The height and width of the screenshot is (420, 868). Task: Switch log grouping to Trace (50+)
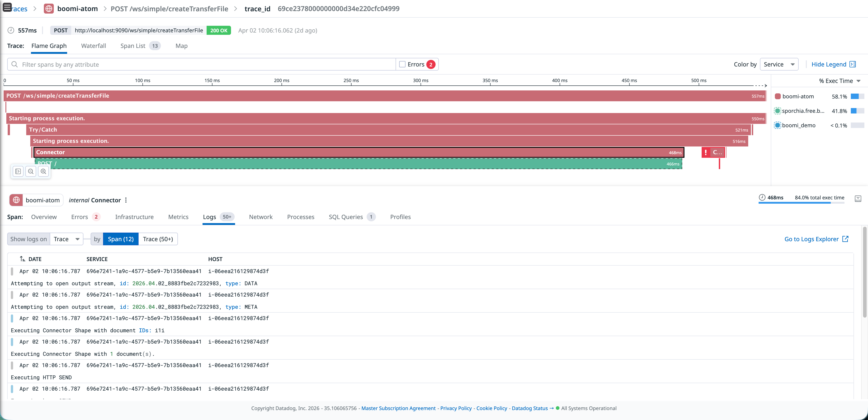coord(158,239)
